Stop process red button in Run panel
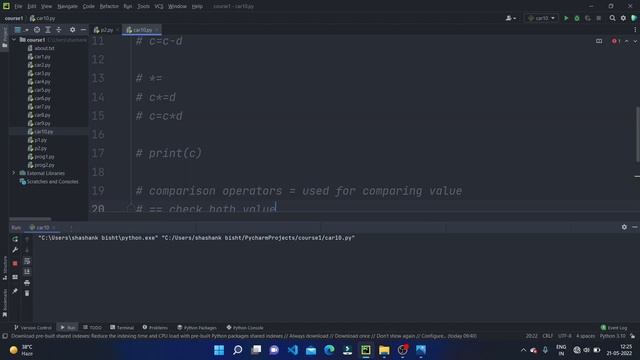The height and width of the screenshot is (360, 640). [15, 264]
